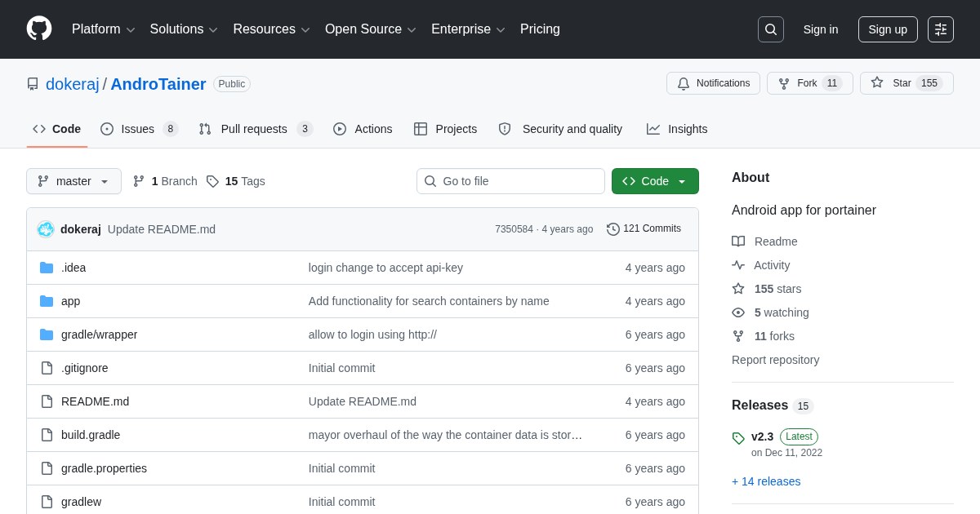Open the gradle/wrapper folder
Viewport: 980px width, 514px height.
[99, 335]
